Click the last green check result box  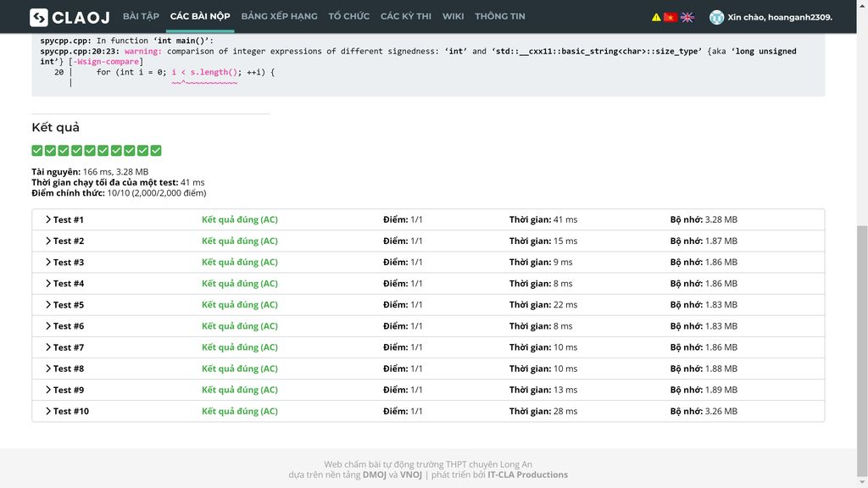[x=156, y=151]
